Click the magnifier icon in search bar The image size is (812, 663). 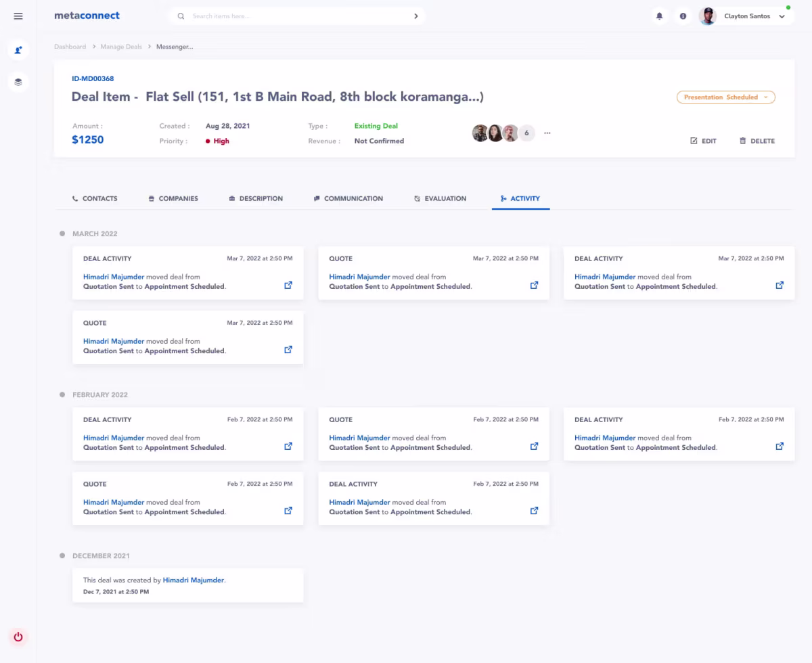point(181,16)
